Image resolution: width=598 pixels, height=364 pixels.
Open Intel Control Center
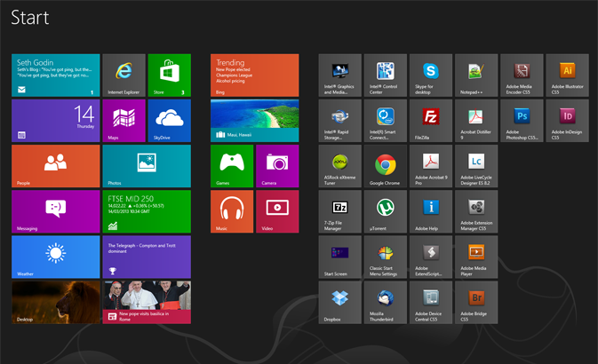tap(386, 75)
